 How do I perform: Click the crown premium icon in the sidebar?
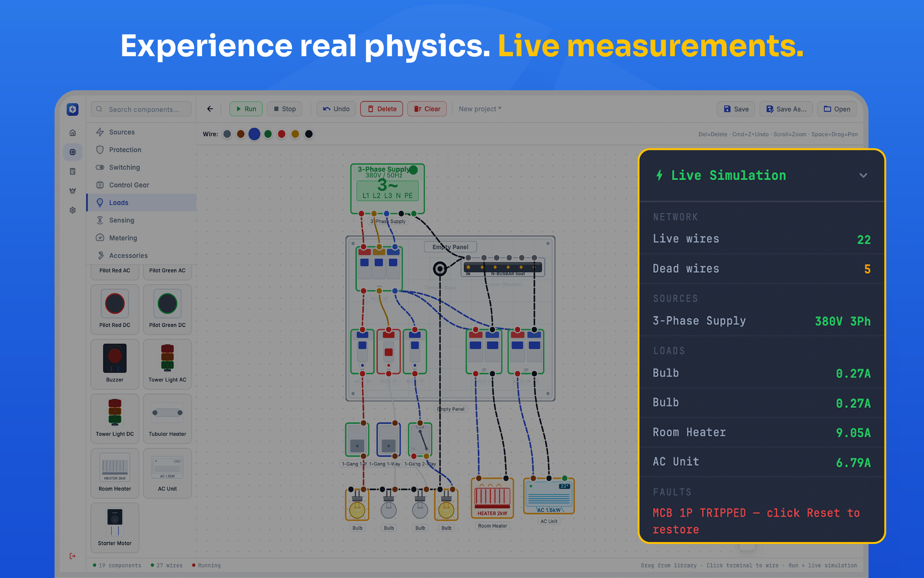point(73,191)
